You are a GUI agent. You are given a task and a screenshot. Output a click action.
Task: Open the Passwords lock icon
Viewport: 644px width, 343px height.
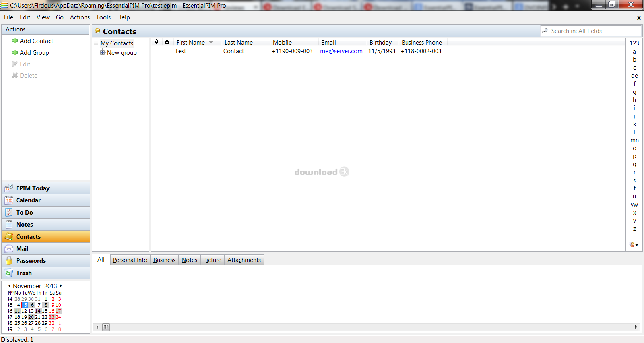click(x=9, y=260)
